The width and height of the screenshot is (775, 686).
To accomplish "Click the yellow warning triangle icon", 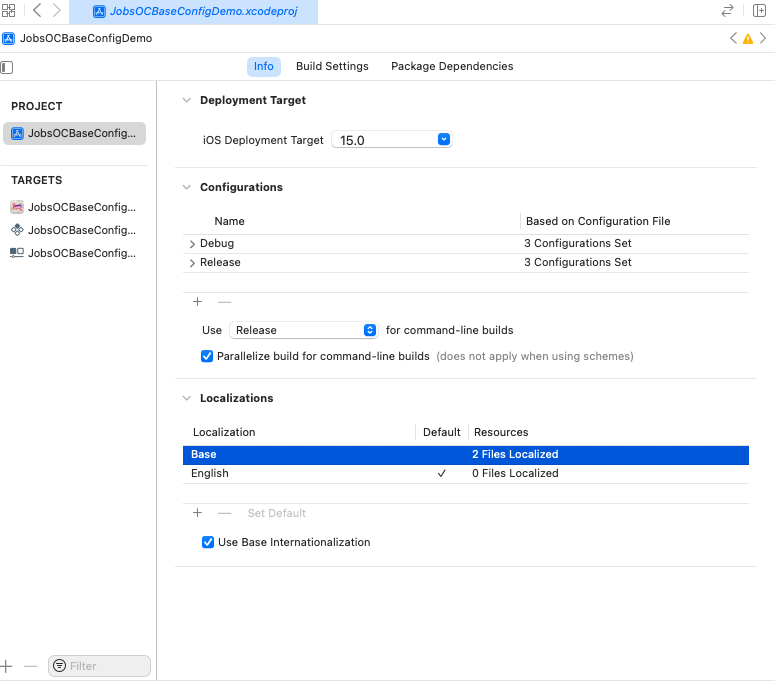I will (x=748, y=39).
